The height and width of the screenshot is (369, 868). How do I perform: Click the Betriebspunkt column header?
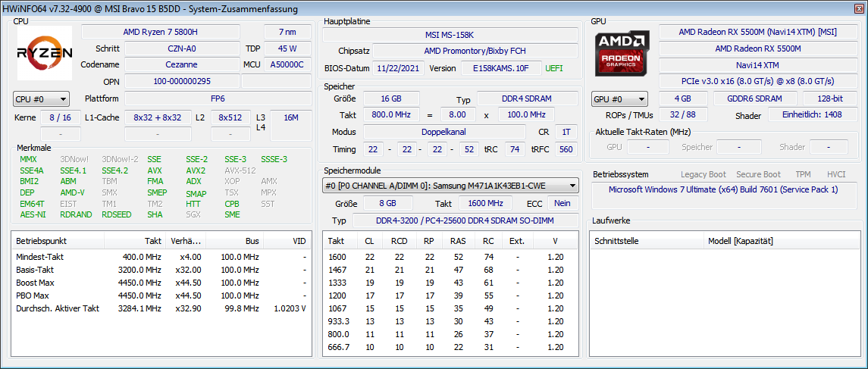coord(58,241)
